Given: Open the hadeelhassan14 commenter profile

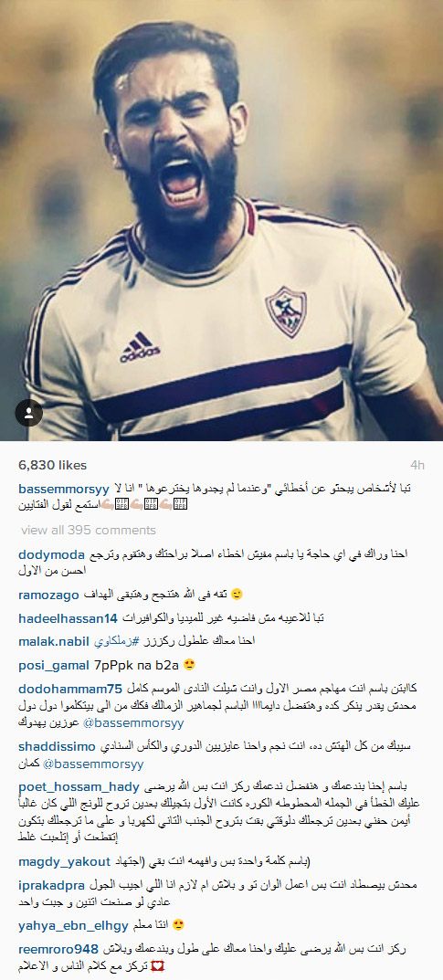Looking at the screenshot, I should 69,618.
